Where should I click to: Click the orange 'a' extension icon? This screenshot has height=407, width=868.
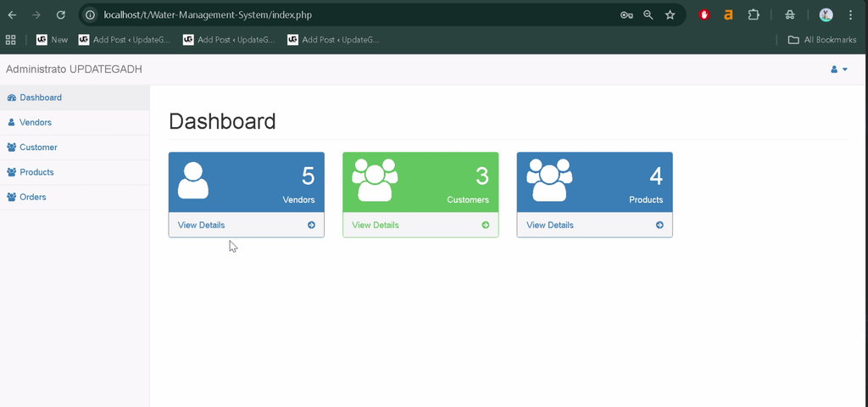tap(728, 15)
